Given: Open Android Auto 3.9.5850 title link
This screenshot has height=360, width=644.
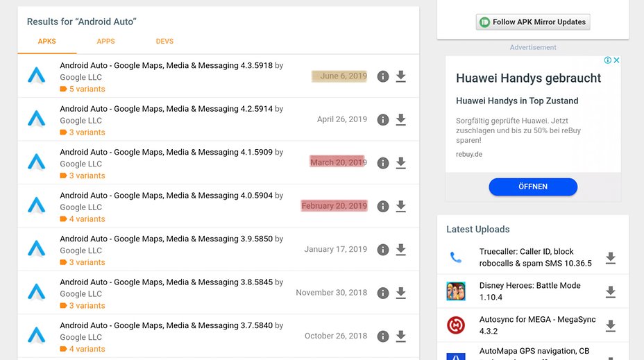Looking at the screenshot, I should click(167, 239).
